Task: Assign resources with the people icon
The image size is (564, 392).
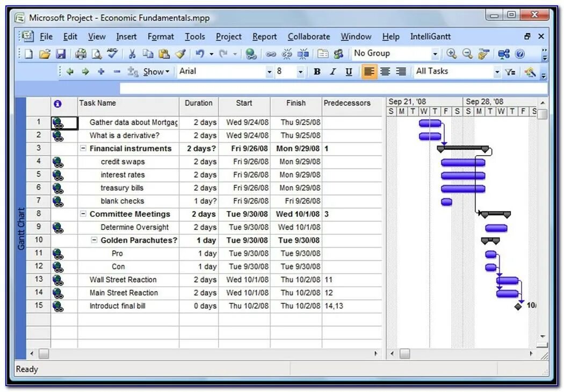Action: coord(338,54)
